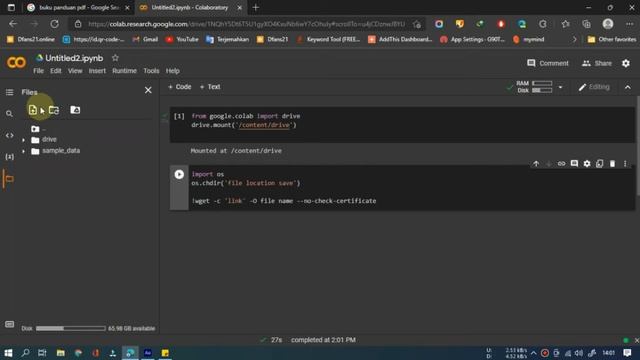Viewport: 640px width, 360px height.
Task: Upload a file to session storage
Action: [33, 110]
